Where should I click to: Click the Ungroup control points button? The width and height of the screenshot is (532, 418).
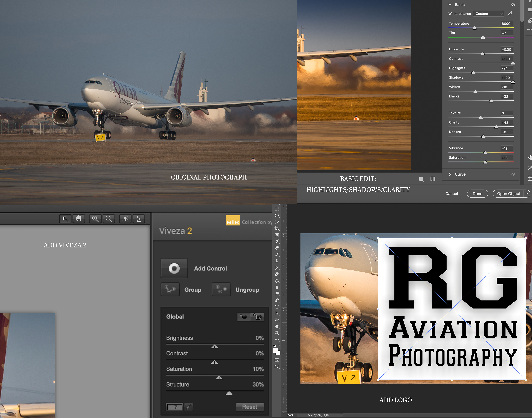[x=221, y=290]
